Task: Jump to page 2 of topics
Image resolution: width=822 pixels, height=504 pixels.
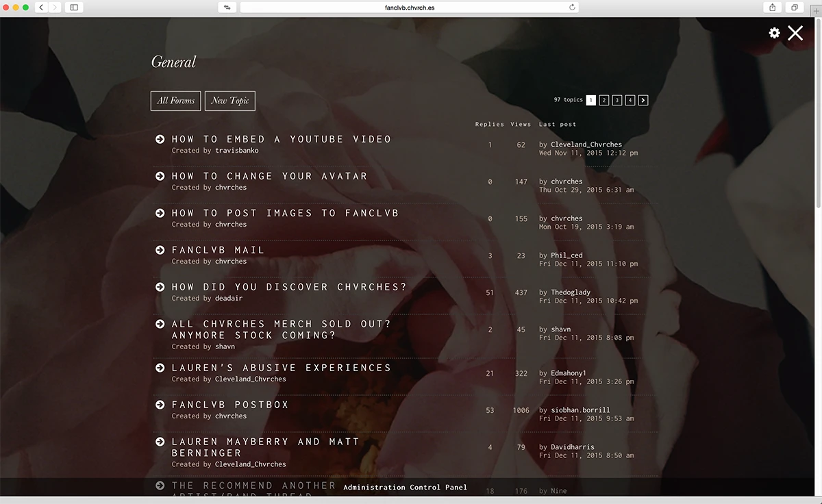Action: click(604, 100)
